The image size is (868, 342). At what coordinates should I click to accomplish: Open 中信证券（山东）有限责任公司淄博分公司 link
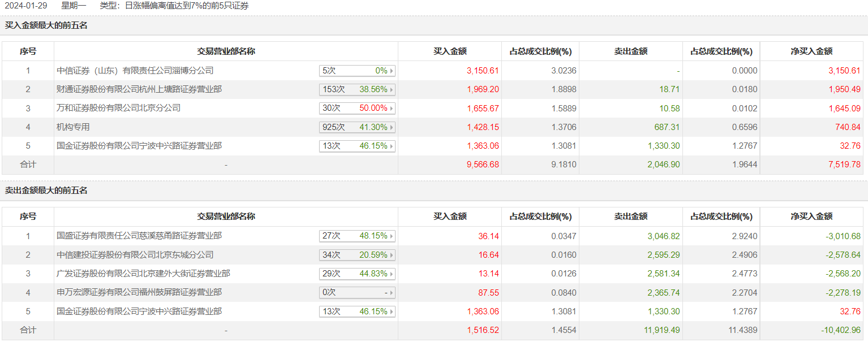[135, 71]
